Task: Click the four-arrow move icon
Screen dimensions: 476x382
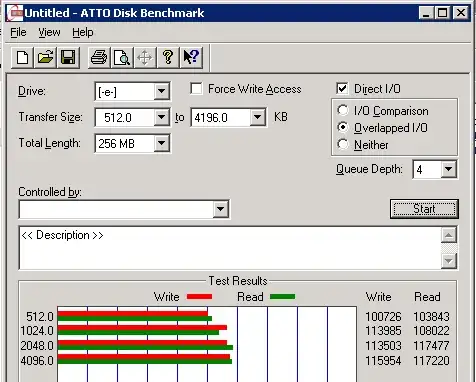Action: 145,58
